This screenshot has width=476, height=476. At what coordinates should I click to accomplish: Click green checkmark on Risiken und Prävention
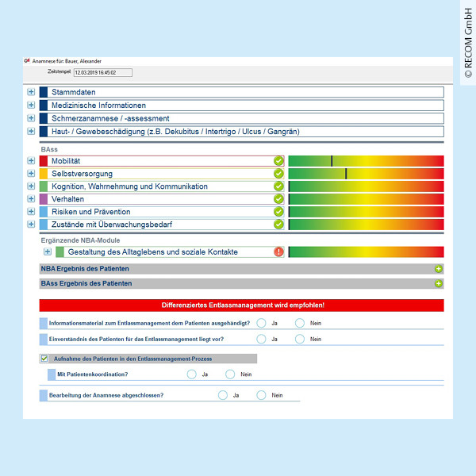click(x=278, y=212)
